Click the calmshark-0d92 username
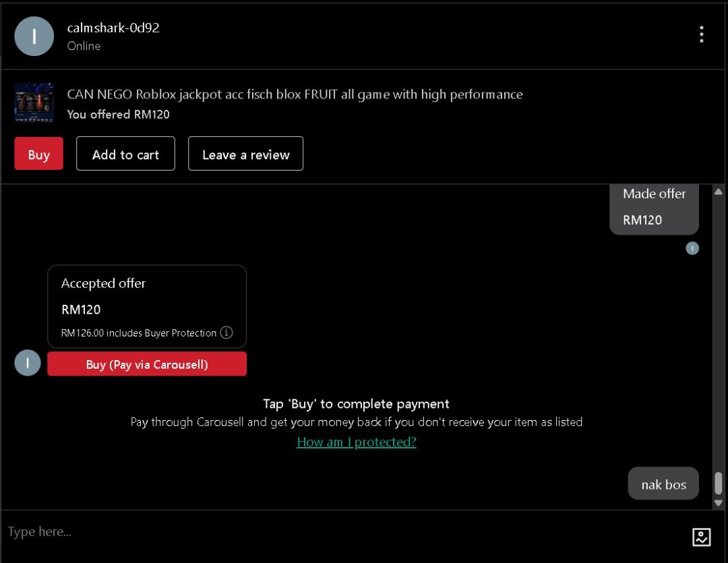728x563 pixels. click(x=113, y=28)
